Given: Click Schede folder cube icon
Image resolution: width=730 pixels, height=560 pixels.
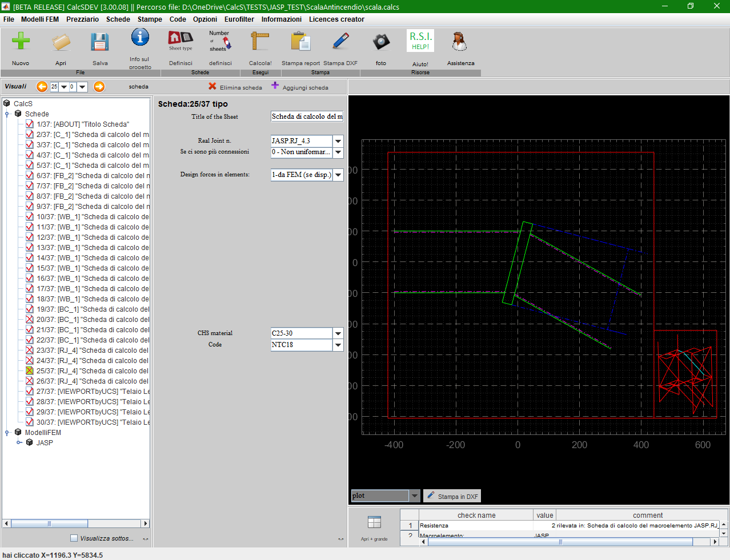Looking at the screenshot, I should [18, 114].
